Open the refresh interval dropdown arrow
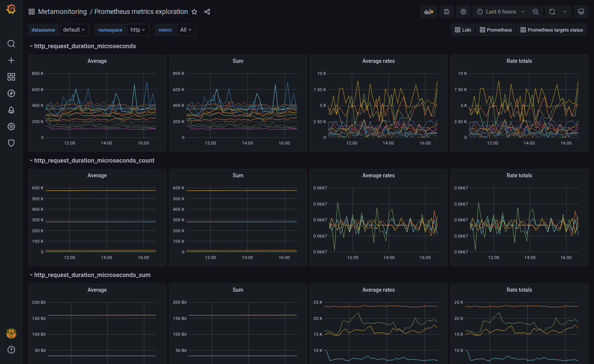594x364 pixels. click(x=565, y=12)
